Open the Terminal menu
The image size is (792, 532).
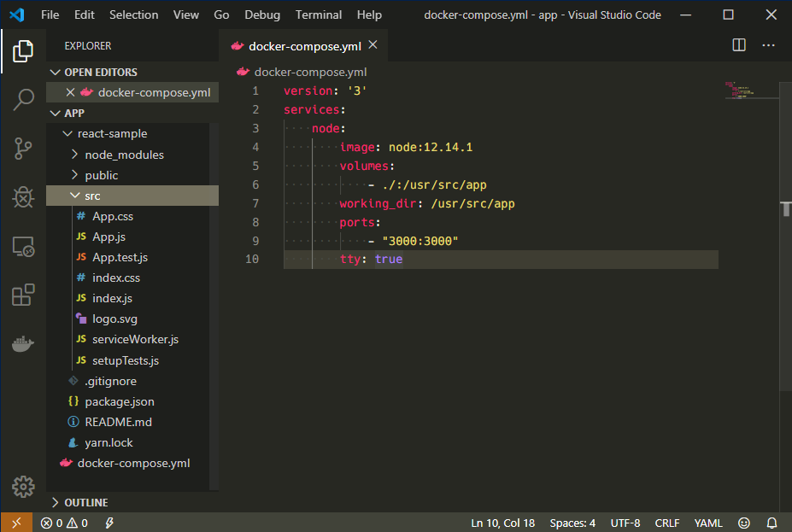click(x=318, y=15)
